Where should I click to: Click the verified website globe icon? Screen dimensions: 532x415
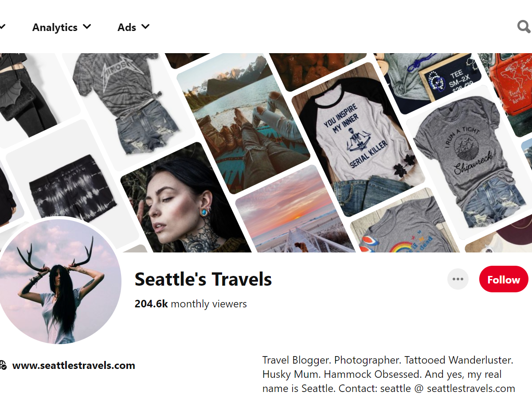coord(3,365)
